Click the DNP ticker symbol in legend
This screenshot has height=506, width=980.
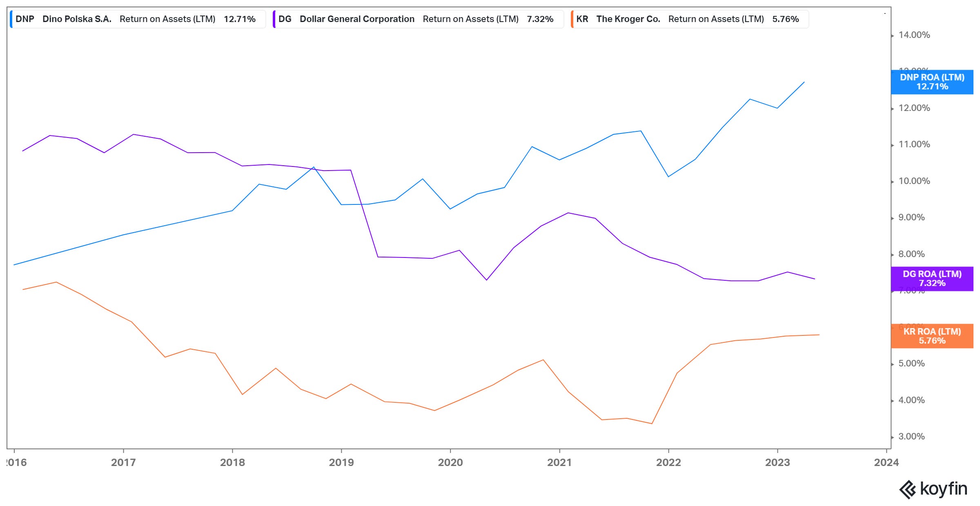tap(25, 19)
